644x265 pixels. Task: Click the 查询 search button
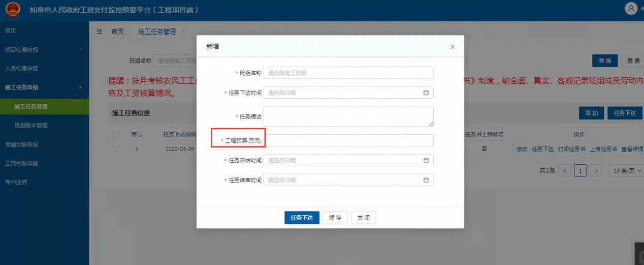pos(605,61)
